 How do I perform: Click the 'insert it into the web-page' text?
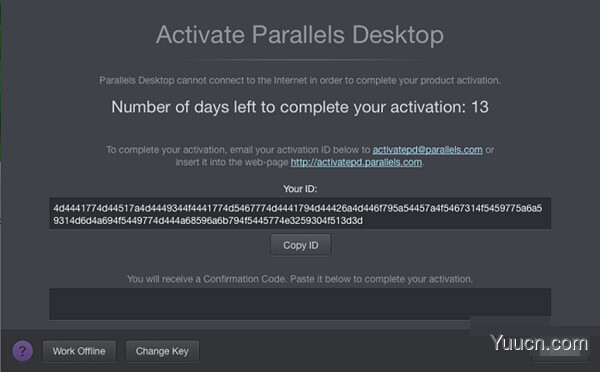click(232, 162)
